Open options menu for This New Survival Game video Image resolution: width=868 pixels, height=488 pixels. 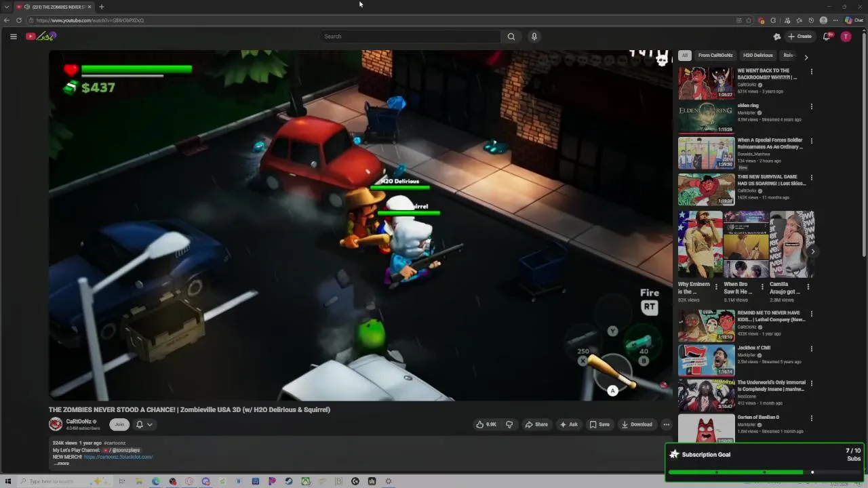coord(812,178)
